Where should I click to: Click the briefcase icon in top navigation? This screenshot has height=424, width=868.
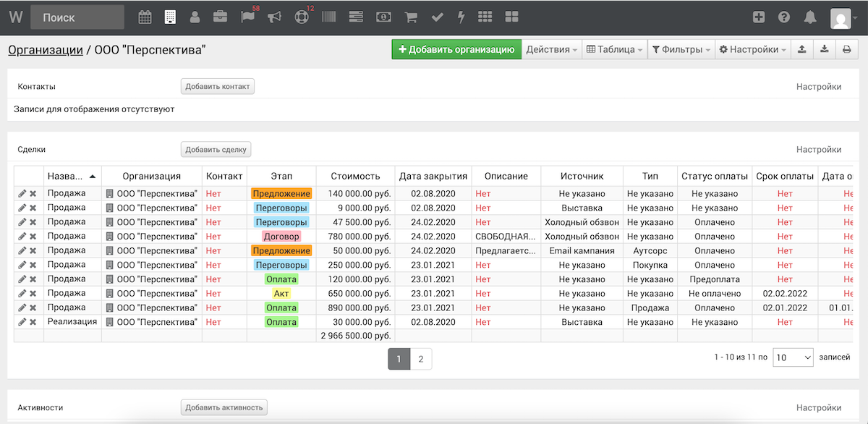coord(220,17)
